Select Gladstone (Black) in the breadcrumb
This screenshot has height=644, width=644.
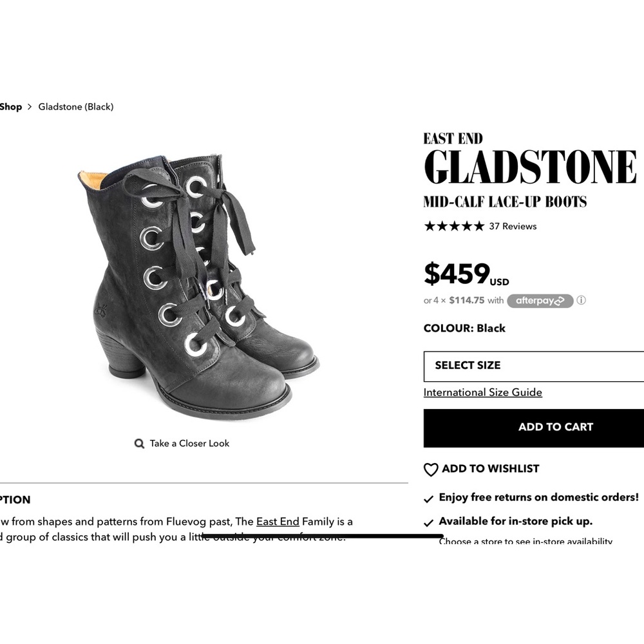click(x=75, y=107)
